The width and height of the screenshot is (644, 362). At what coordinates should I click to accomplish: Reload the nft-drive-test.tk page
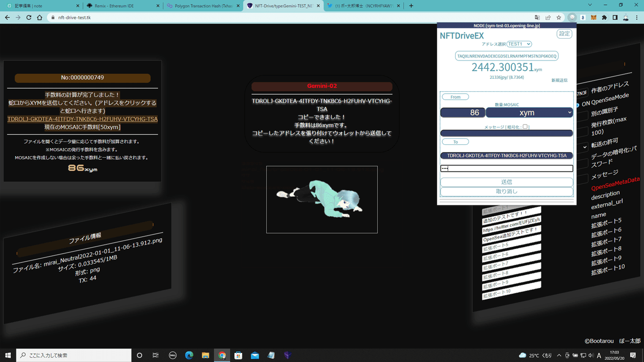(30, 17)
